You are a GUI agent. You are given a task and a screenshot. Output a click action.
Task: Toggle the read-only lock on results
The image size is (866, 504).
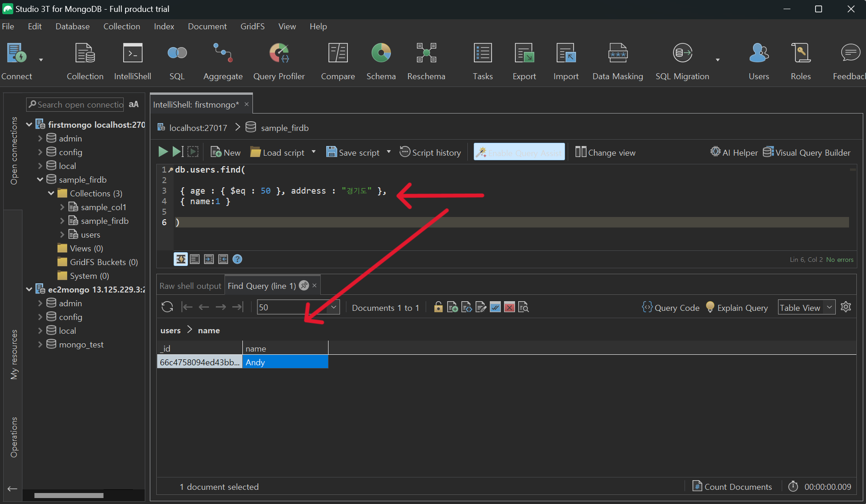[x=438, y=307]
